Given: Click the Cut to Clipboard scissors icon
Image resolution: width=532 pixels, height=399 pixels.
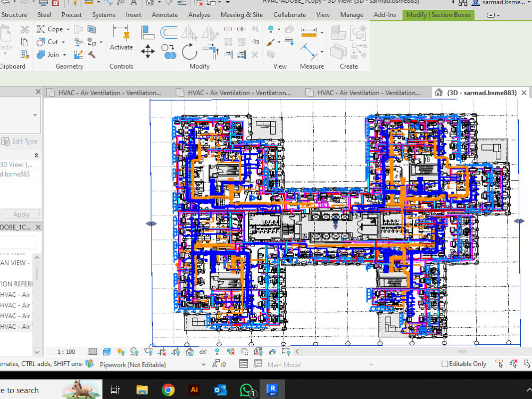Looking at the screenshot, I should click(25, 29).
